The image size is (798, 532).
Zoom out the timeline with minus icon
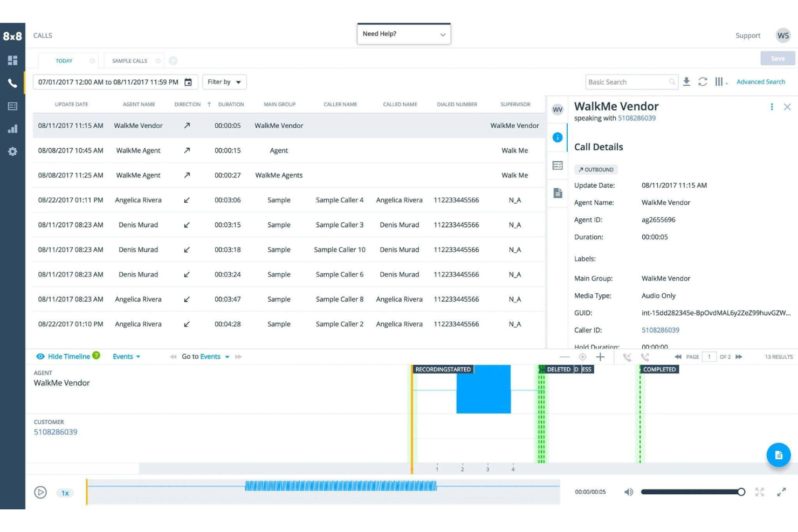565,357
